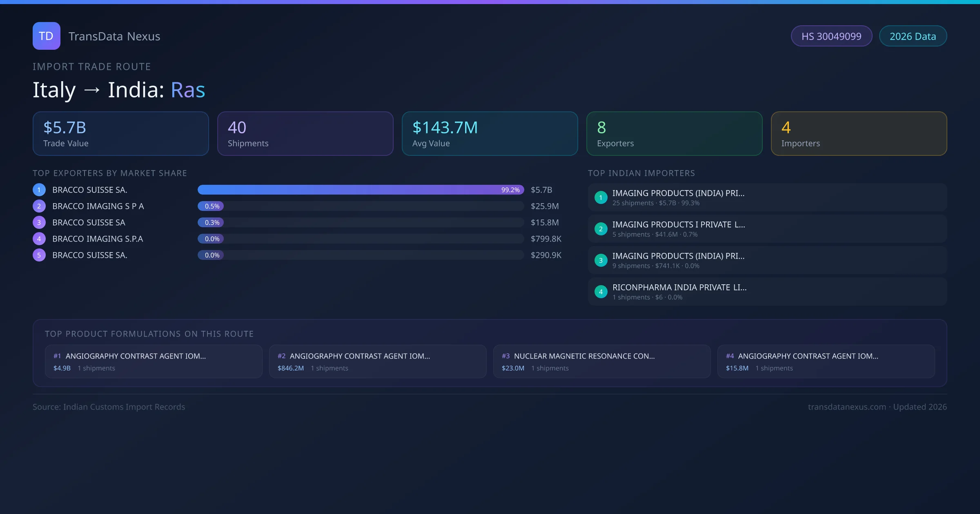
Task: Open the 4 Importers stat card
Action: pyautogui.click(x=859, y=133)
